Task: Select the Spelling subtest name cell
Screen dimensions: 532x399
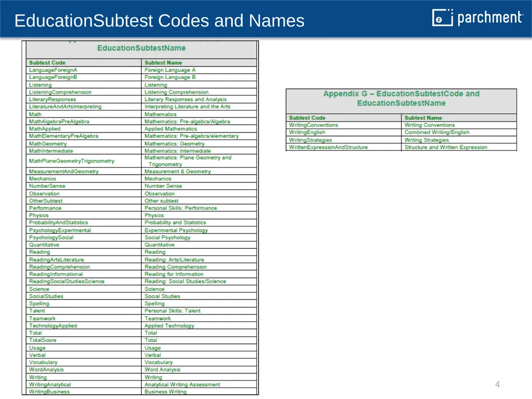Action: tap(199, 303)
